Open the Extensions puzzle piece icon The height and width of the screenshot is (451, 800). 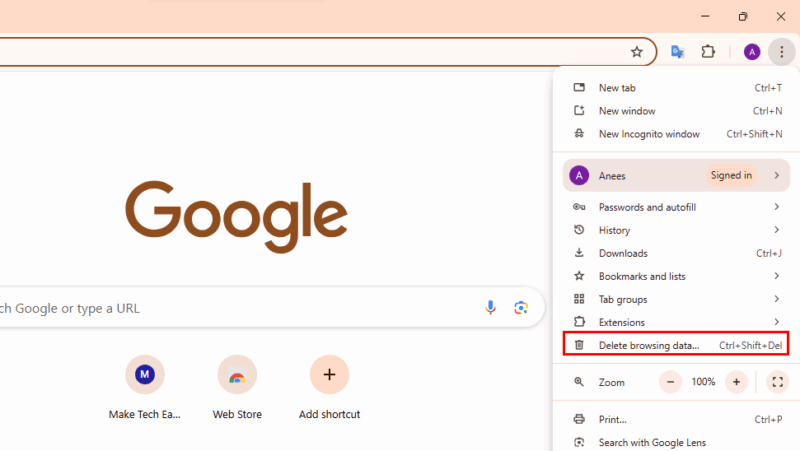click(708, 52)
